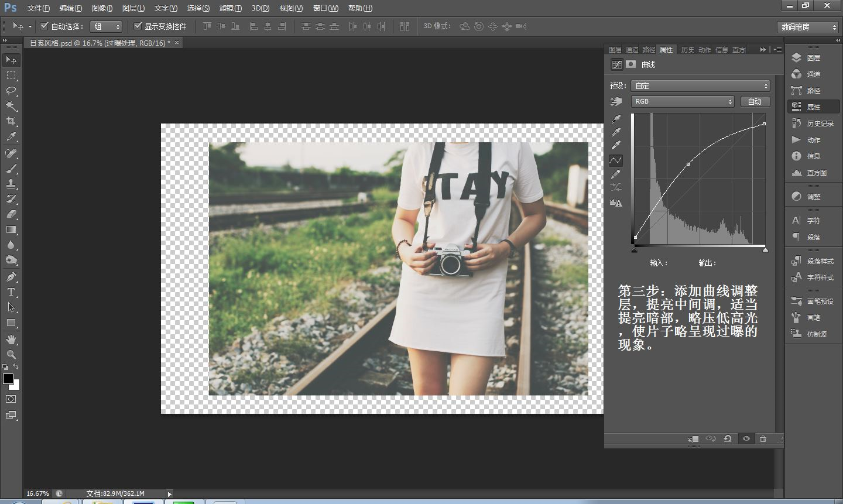Select the Zoom tool
843x504 pixels.
coord(11,355)
